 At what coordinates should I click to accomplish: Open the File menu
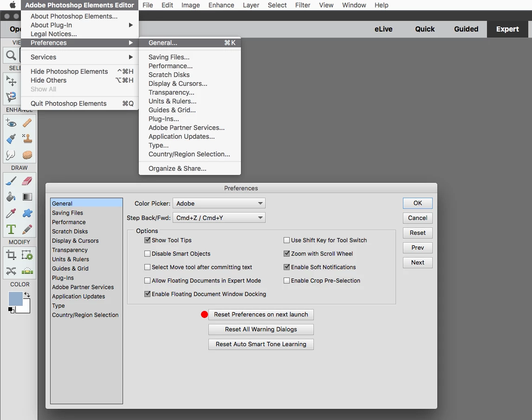[148, 5]
